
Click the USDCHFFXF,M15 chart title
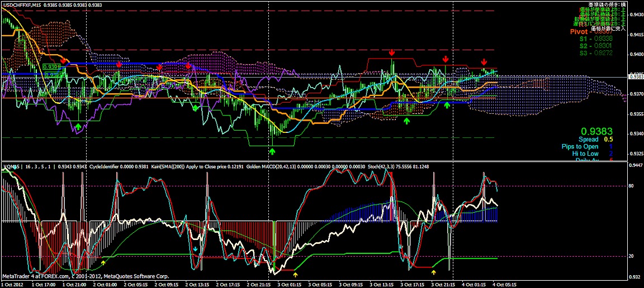21,4
